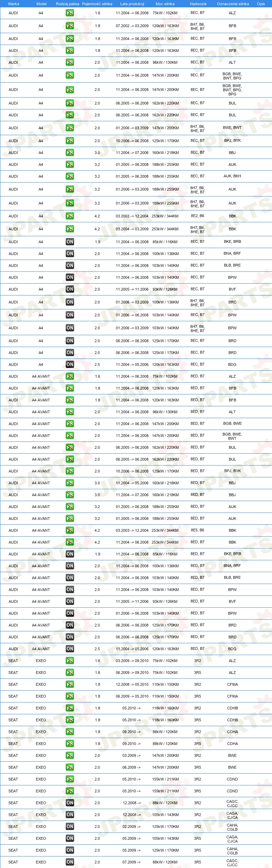Select the 'BWE, BWT' engine code cell

pos(232,128)
